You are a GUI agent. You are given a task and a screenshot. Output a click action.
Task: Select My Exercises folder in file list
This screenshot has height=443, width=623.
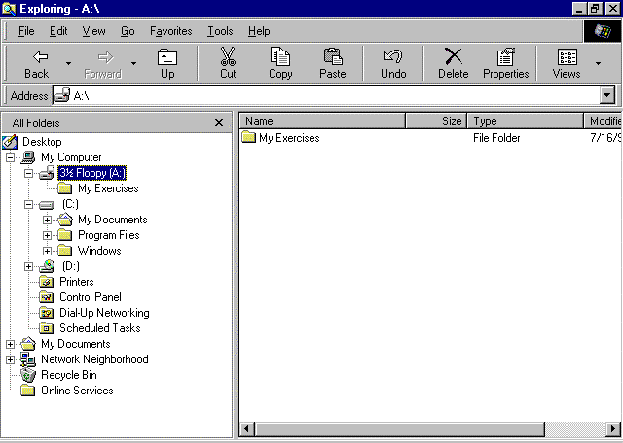[x=288, y=138]
